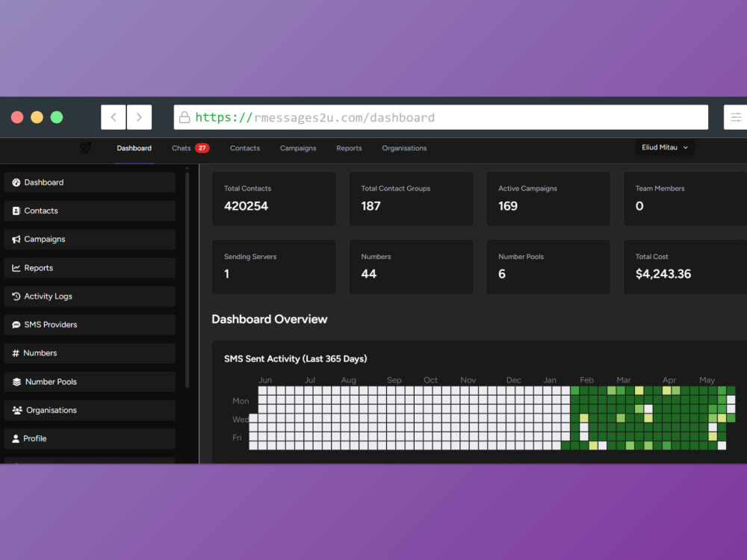Open the Campaigns top tab
Screen dimensions: 747x560
tap(298, 148)
